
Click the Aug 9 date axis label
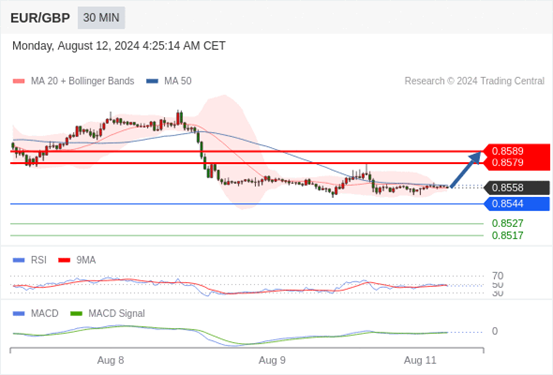point(272,360)
